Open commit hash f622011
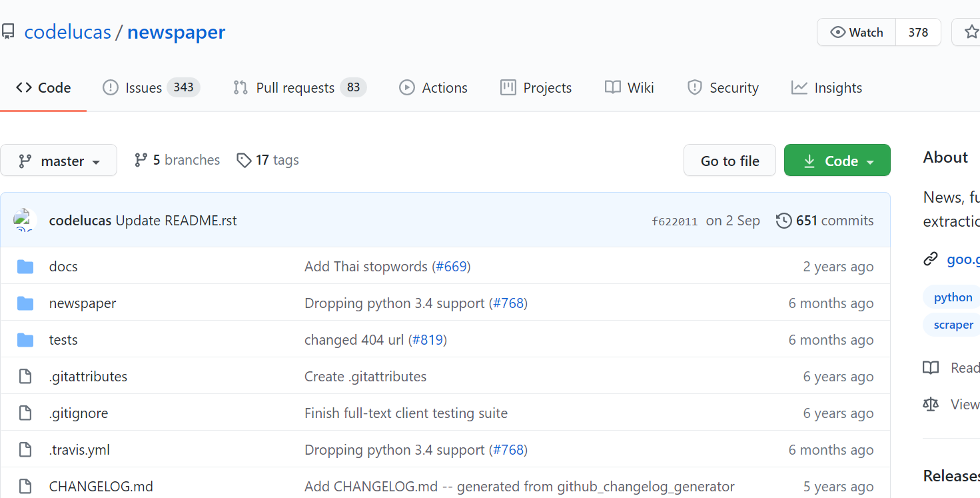This screenshot has width=980, height=498. click(x=675, y=221)
